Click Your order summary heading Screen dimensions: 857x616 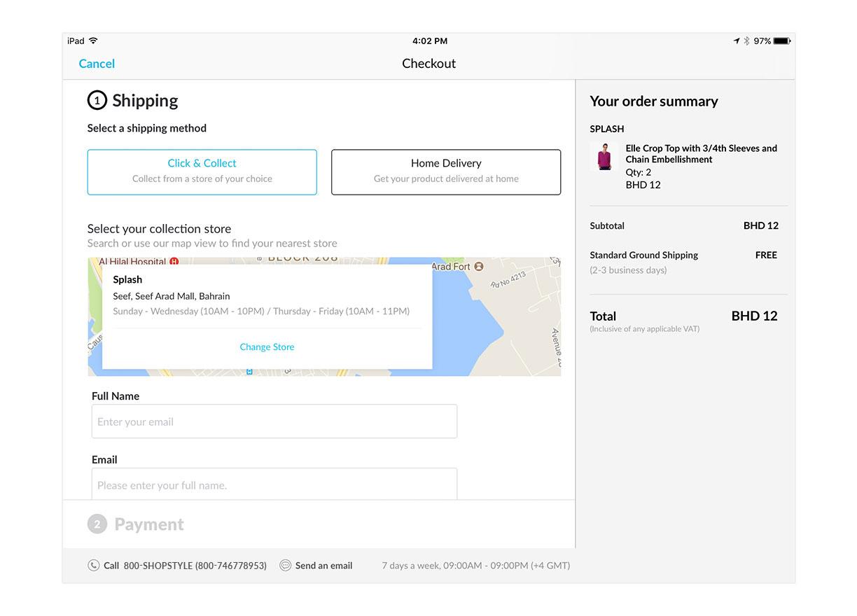click(x=654, y=101)
